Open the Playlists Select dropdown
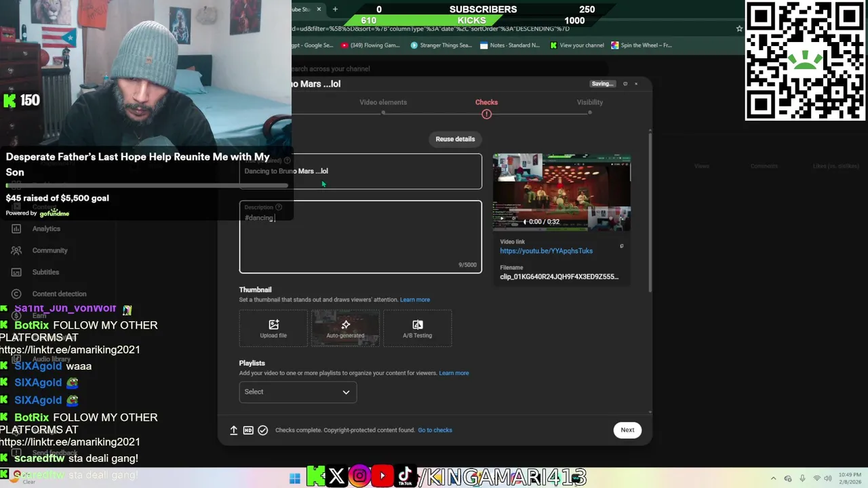 tap(298, 392)
